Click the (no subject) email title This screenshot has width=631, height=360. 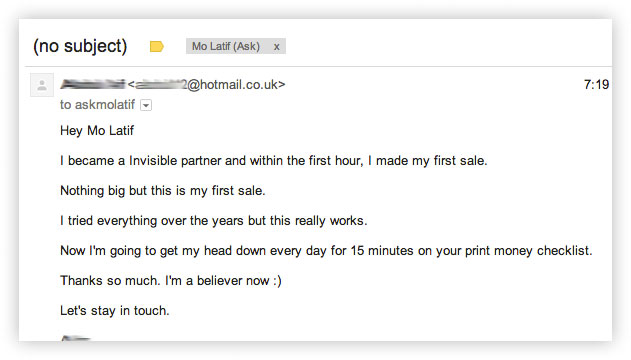pyautogui.click(x=80, y=46)
